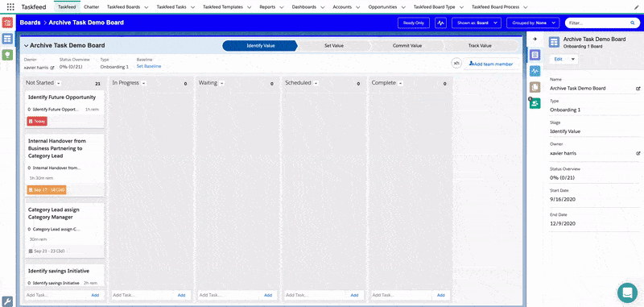The width and height of the screenshot is (644, 307).
Task: Toggle status circle on Internal Handover subtask
Action: click(30, 168)
